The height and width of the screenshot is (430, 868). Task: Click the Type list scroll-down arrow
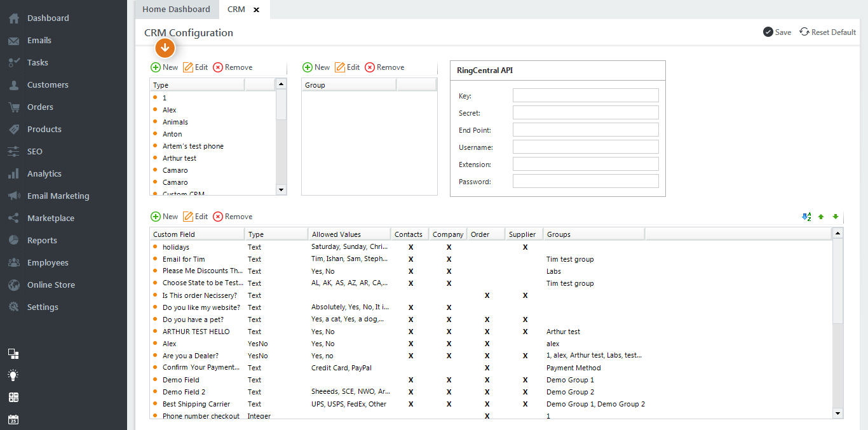pos(281,190)
